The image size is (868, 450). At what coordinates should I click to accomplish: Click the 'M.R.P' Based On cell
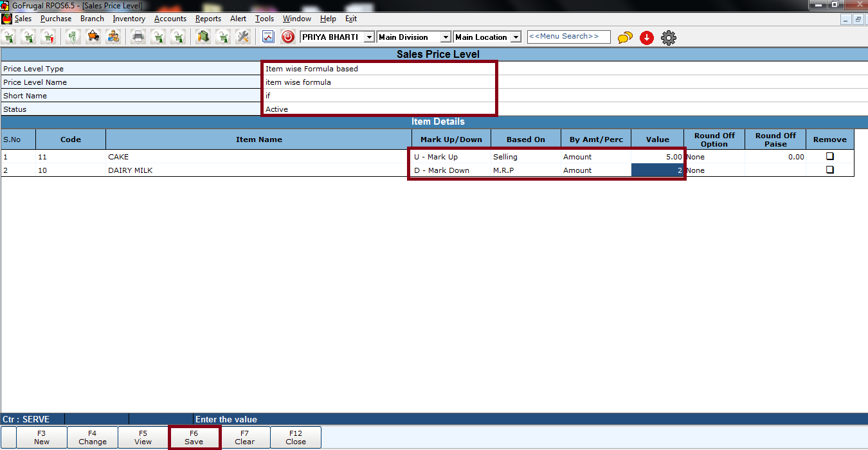click(526, 170)
